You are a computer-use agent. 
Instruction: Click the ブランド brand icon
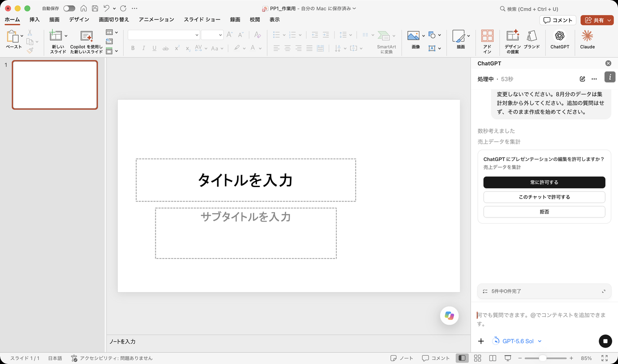click(531, 36)
